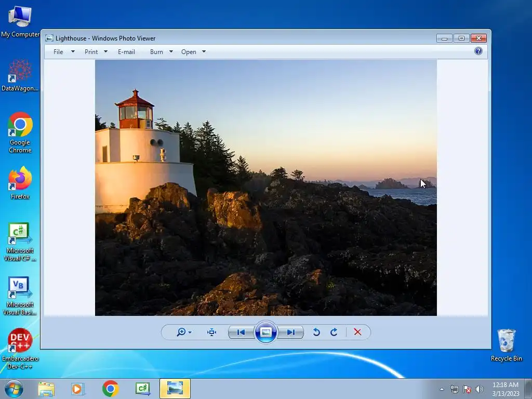
Task: Click Photo Viewer title bar icon
Action: tap(49, 38)
